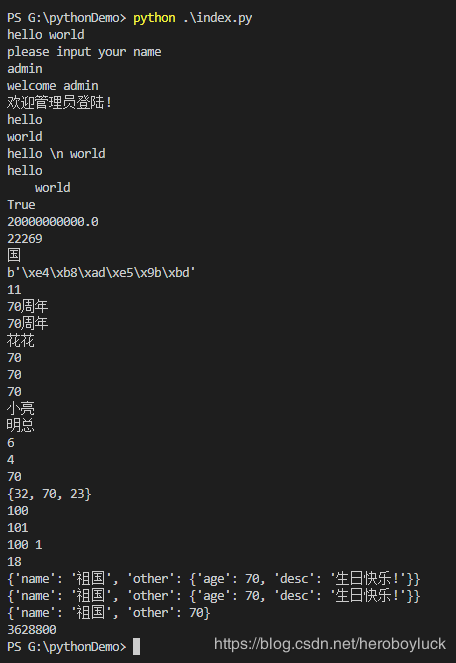Select the 'welcome admin' output line

click(53, 86)
